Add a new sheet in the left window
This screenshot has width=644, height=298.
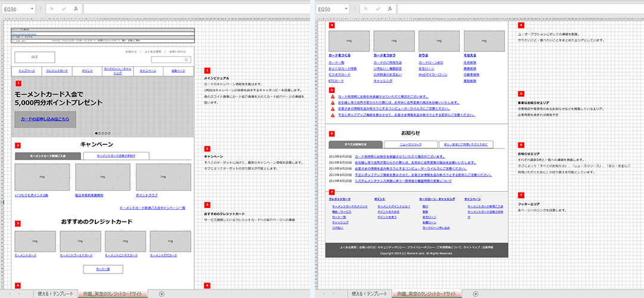(x=162, y=294)
